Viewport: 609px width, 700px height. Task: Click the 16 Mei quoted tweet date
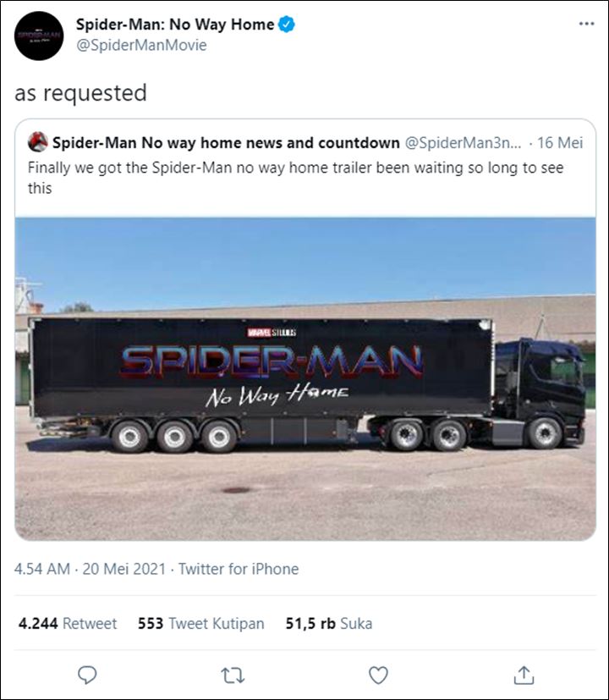click(x=560, y=142)
